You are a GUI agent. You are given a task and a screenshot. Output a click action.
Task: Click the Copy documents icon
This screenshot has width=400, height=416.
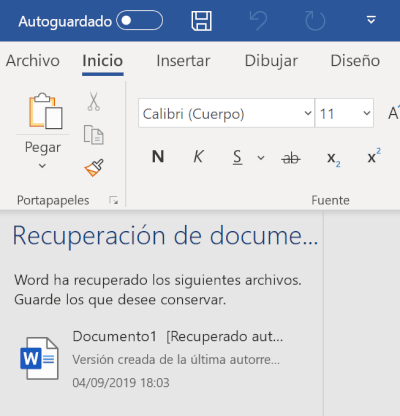point(94,135)
